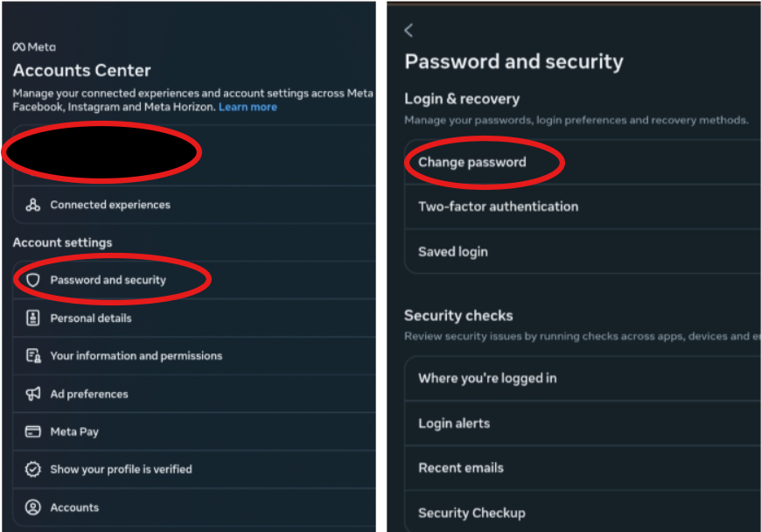Click the shield icon for Password and security
This screenshot has height=532, width=761.
33,280
